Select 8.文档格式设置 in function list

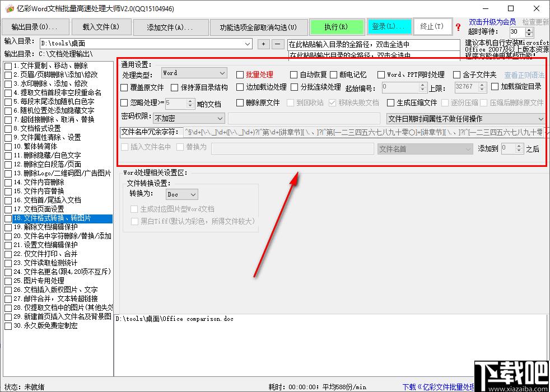(37, 128)
